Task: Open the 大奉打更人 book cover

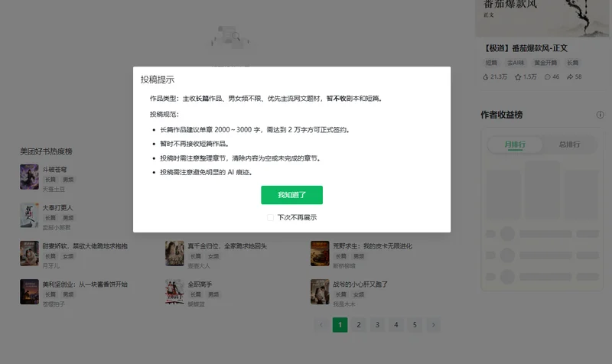Action: point(29,215)
